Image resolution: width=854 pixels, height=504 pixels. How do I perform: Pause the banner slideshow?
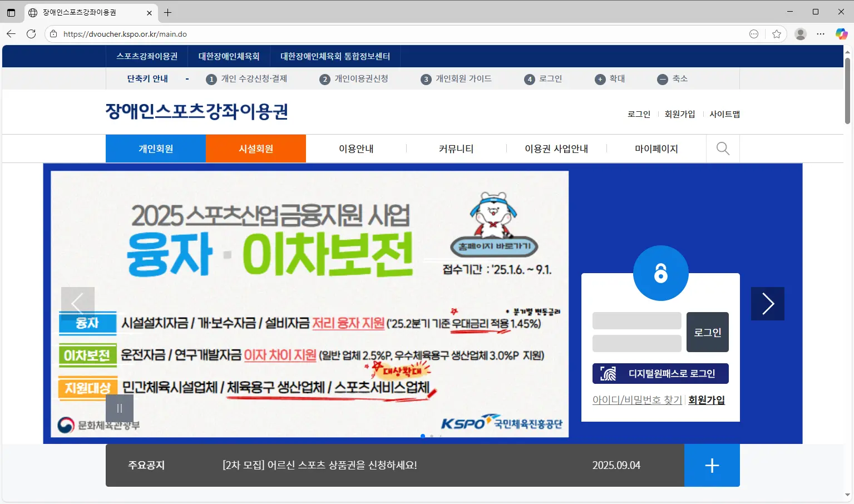[x=120, y=408]
